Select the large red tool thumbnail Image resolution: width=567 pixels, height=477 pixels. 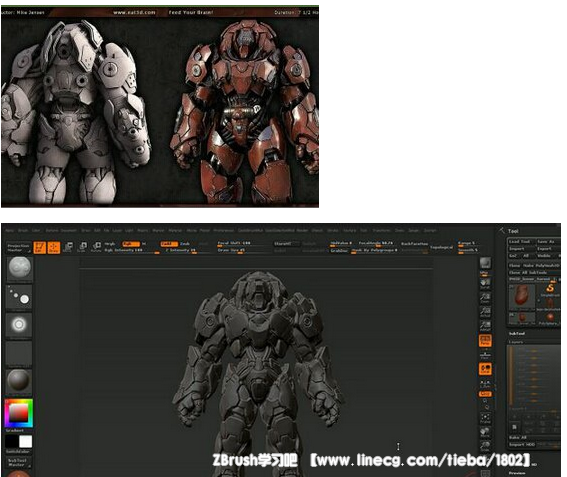click(522, 297)
